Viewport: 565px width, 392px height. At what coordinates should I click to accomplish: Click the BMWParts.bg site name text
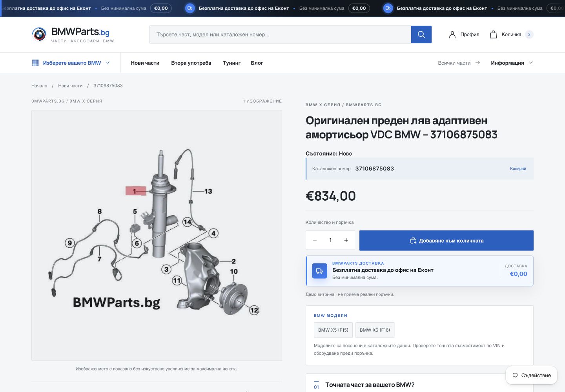click(80, 32)
